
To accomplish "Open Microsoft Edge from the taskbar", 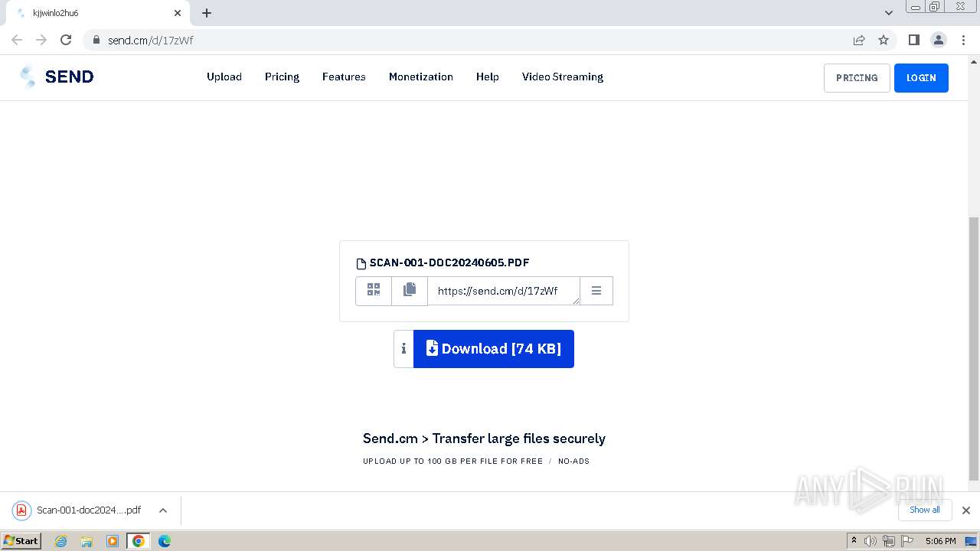I will pyautogui.click(x=165, y=541).
